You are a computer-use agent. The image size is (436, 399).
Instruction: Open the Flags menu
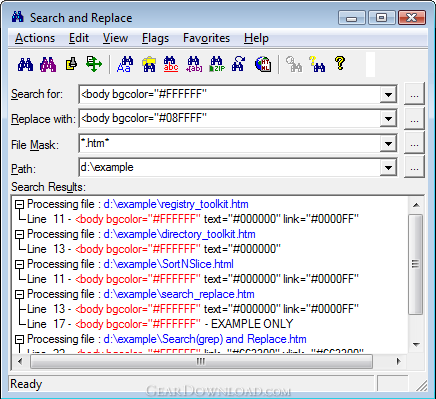point(155,38)
